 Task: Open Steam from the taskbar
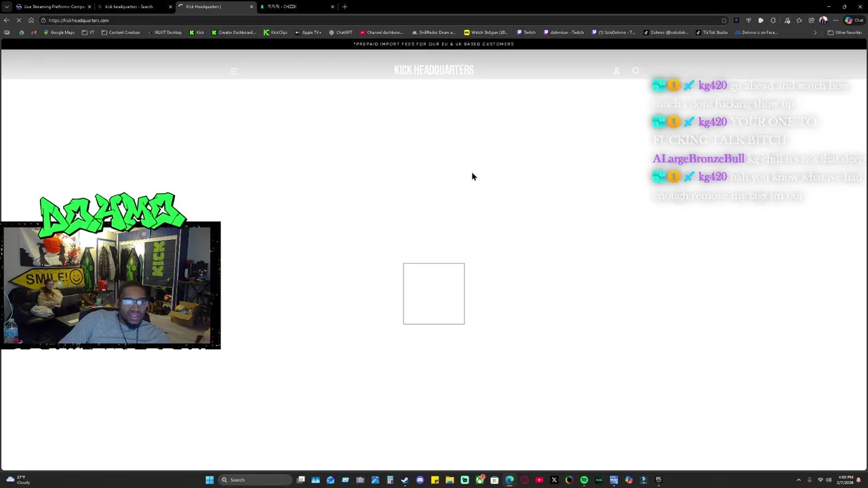point(405,480)
